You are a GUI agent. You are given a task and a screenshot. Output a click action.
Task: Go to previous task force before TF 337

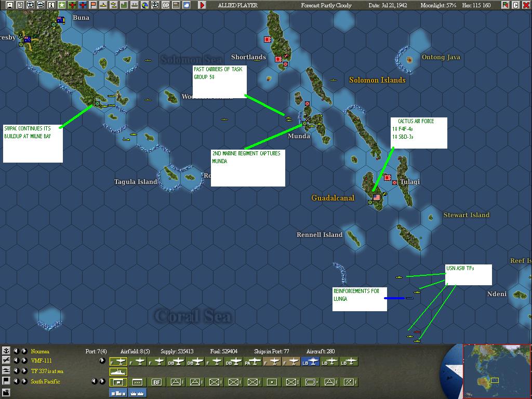click(x=16, y=371)
